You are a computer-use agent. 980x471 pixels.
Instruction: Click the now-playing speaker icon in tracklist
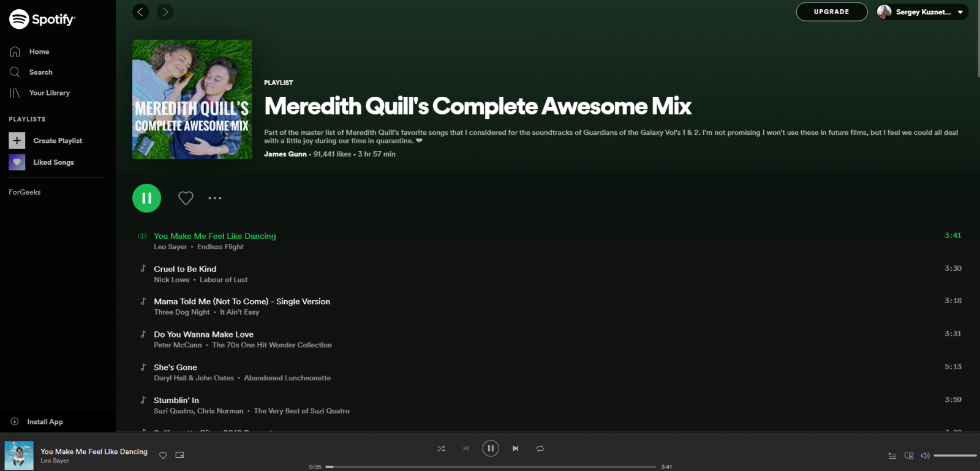pos(143,236)
